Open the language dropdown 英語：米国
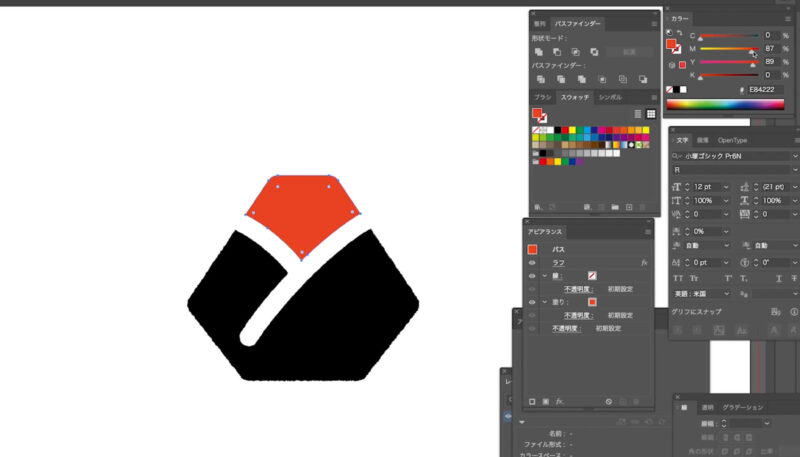Screen dimensions: 800x457 [726, 294]
